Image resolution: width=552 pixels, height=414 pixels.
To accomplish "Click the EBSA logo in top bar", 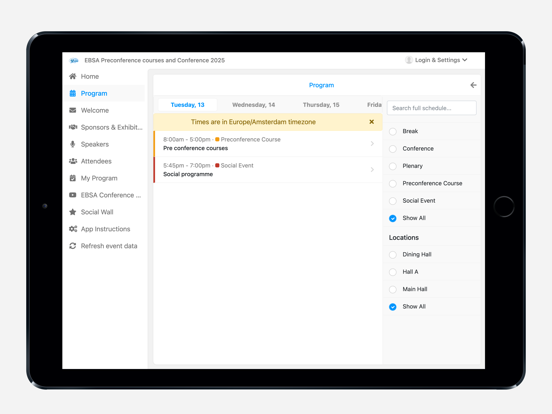I will [x=74, y=61].
